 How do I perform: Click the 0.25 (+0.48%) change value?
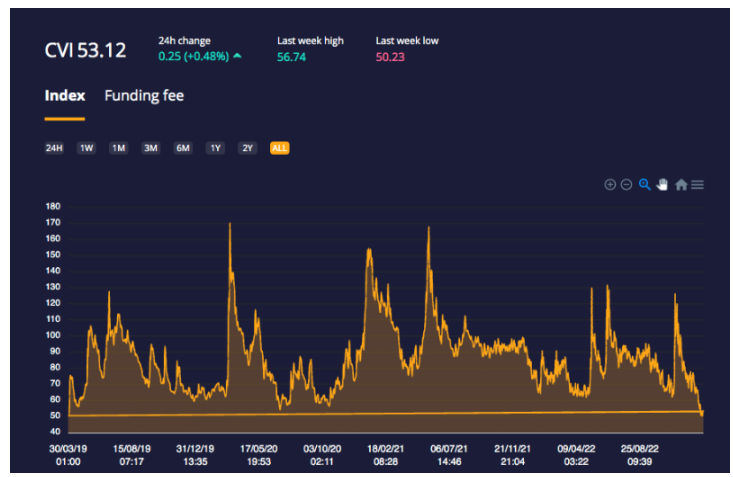194,57
